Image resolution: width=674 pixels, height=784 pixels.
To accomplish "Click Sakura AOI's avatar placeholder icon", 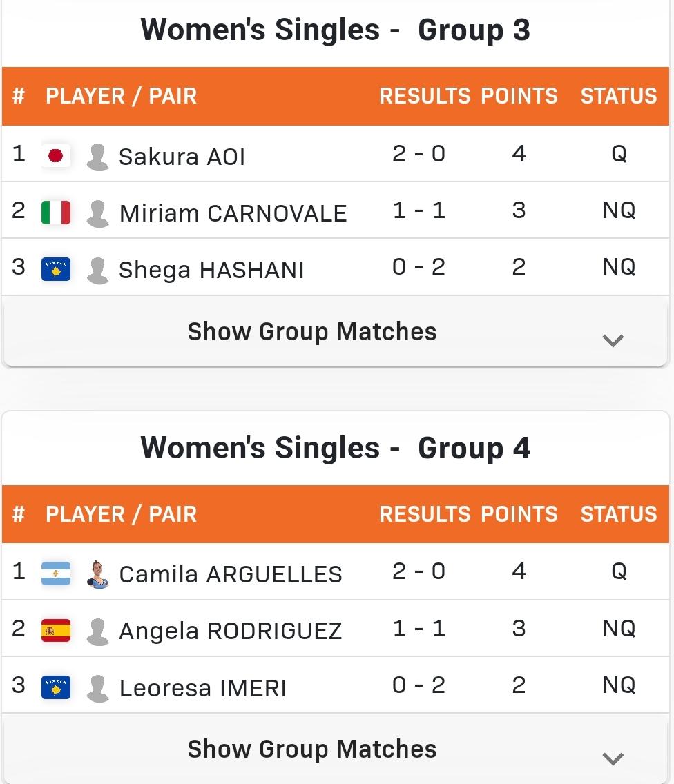I will click(97, 157).
